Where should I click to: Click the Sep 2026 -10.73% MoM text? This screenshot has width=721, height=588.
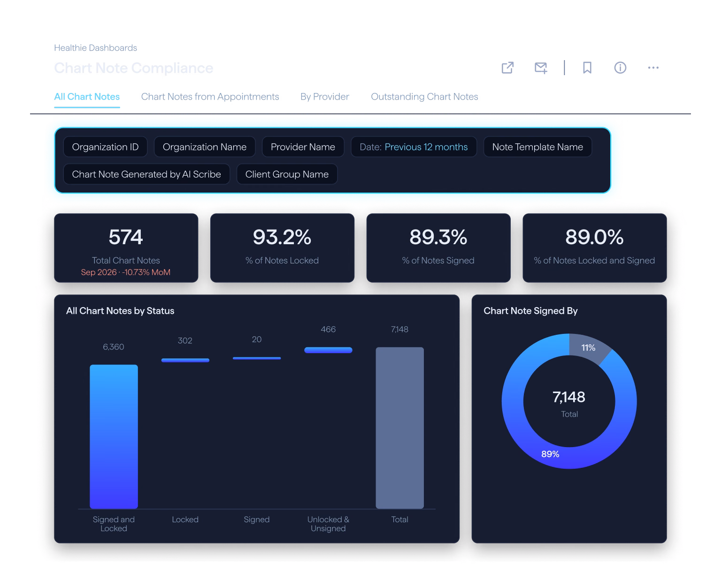[125, 272]
